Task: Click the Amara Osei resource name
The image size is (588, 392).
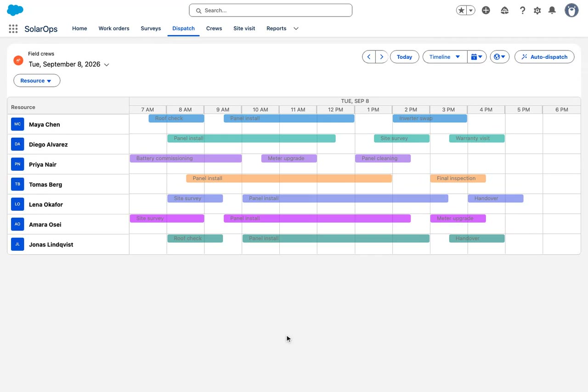Action: [45, 224]
